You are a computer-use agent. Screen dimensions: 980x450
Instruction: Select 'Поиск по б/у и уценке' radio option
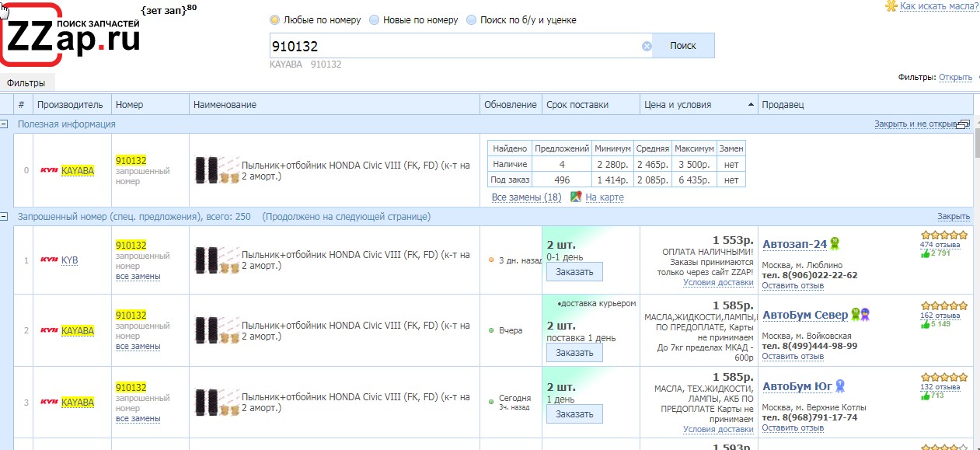click(x=472, y=20)
